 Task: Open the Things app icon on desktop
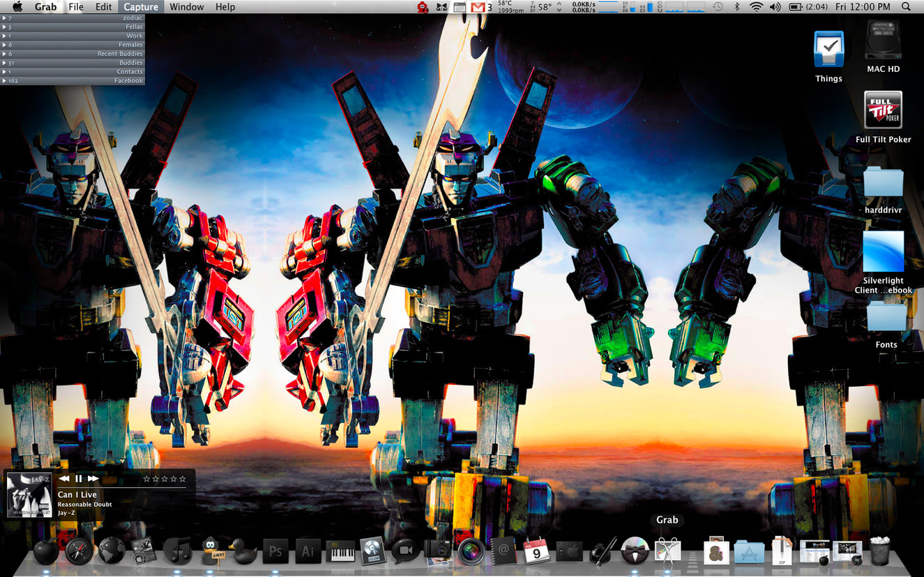pos(828,49)
